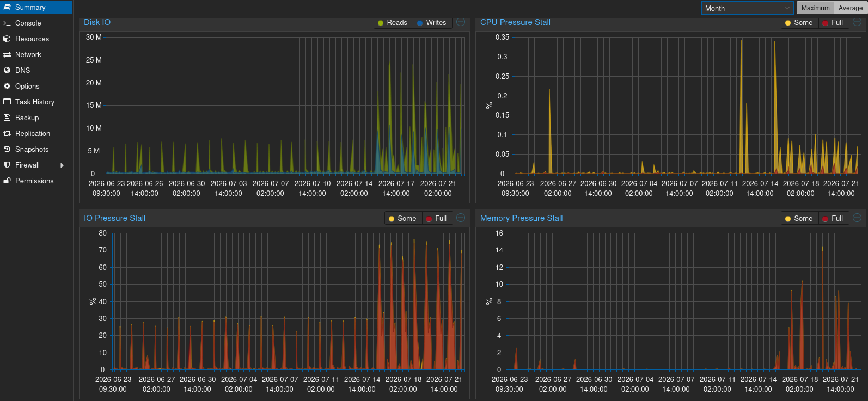This screenshot has height=401, width=868.
Task: Click the Disk IO chart title
Action: 97,22
